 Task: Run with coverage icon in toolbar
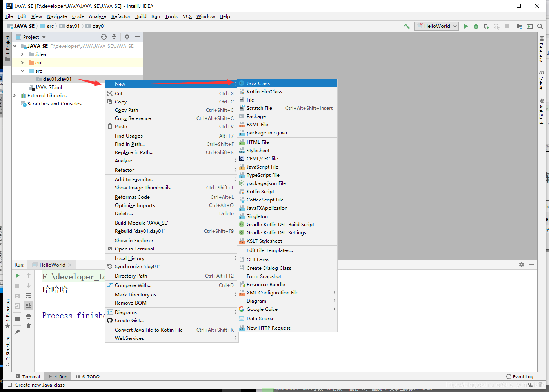pos(486,26)
